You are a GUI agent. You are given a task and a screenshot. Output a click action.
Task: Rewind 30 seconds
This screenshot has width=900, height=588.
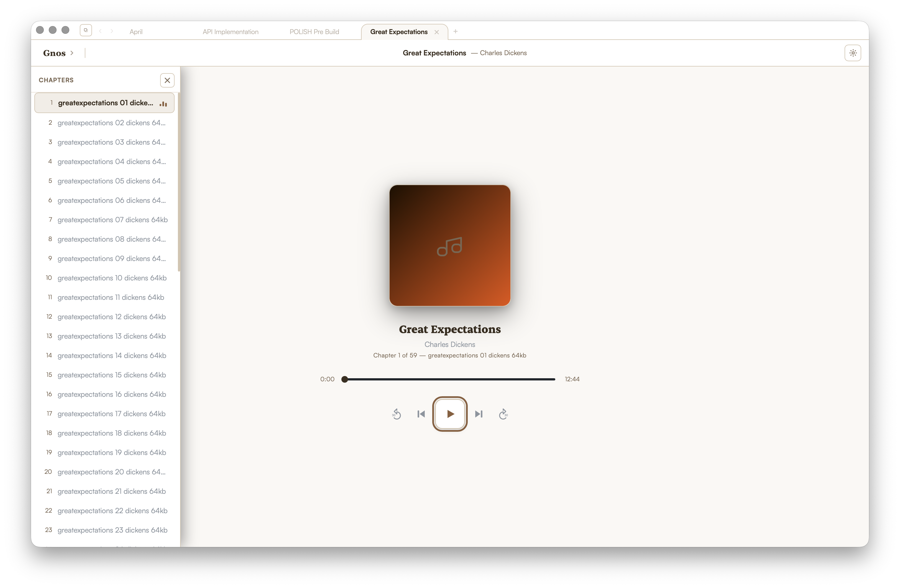[396, 414]
